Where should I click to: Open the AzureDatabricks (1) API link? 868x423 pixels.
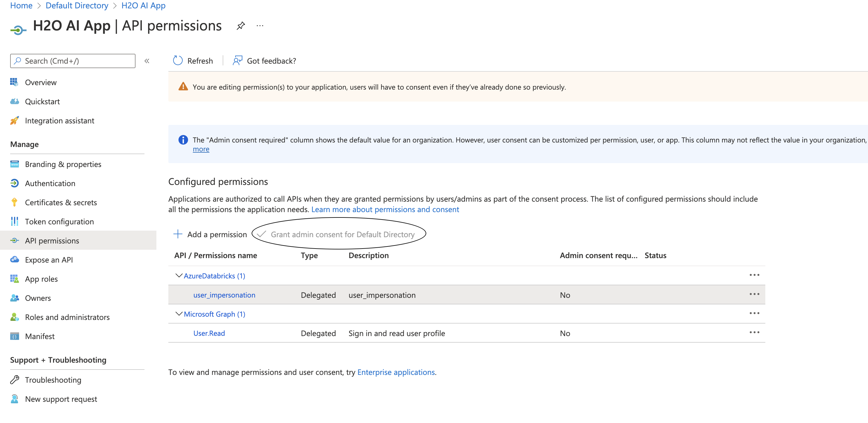pyautogui.click(x=214, y=276)
